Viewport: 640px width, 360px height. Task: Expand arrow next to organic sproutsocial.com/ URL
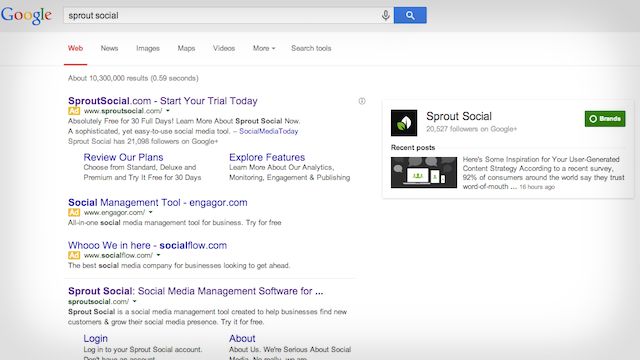(x=134, y=301)
